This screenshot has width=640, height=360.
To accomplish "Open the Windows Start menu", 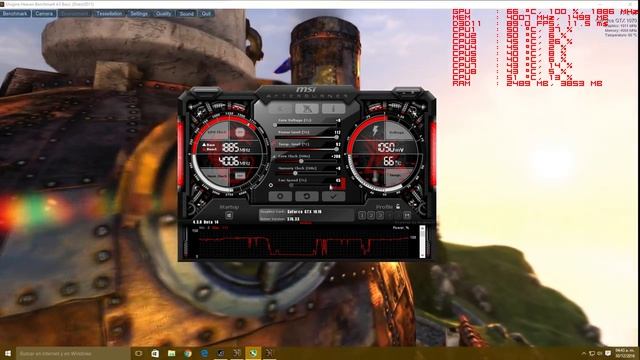I will (x=8, y=353).
